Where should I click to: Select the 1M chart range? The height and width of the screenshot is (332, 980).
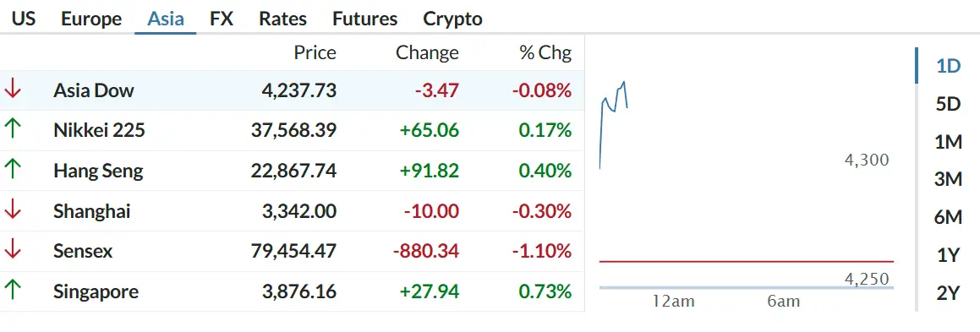pyautogui.click(x=948, y=142)
